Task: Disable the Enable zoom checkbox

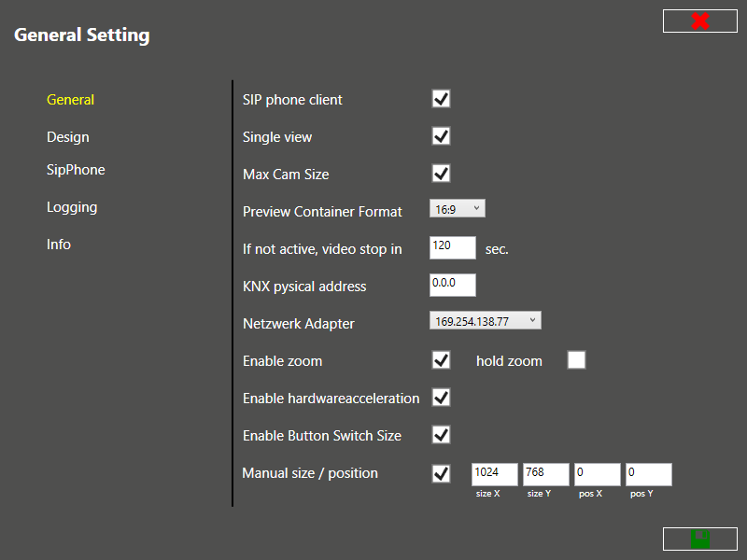Action: [x=441, y=360]
